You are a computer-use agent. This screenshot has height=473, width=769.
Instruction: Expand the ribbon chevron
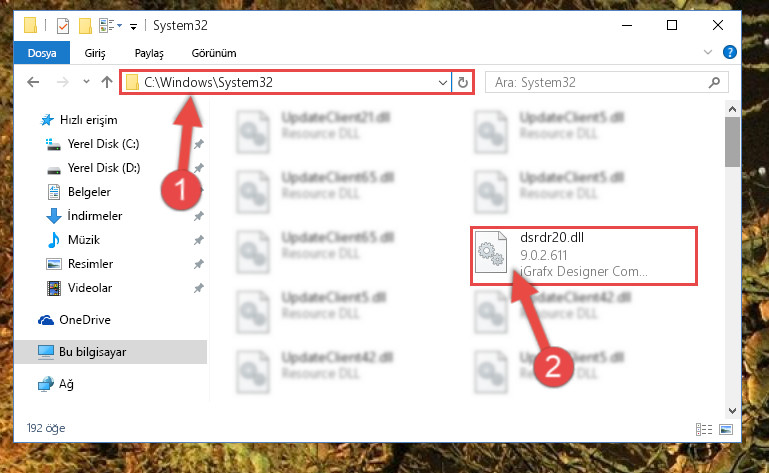coord(708,52)
